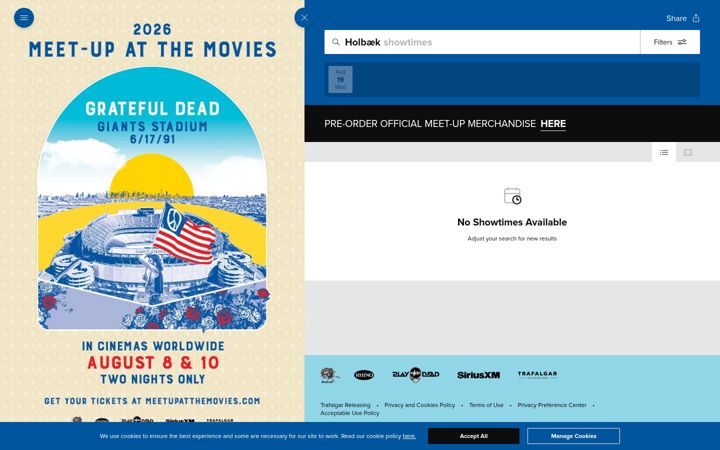Switch to list view icon
720x450 pixels.
click(664, 152)
